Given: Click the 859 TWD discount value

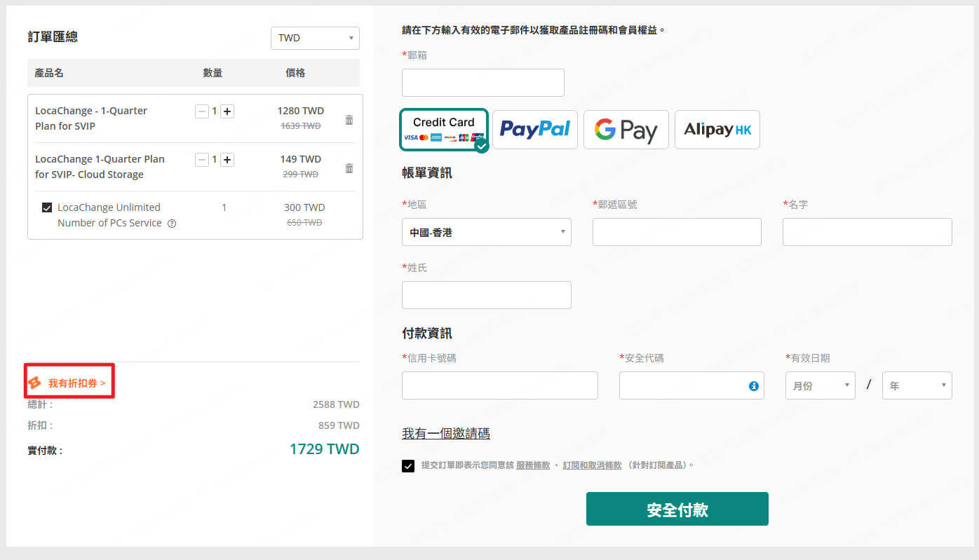Looking at the screenshot, I should tap(339, 425).
